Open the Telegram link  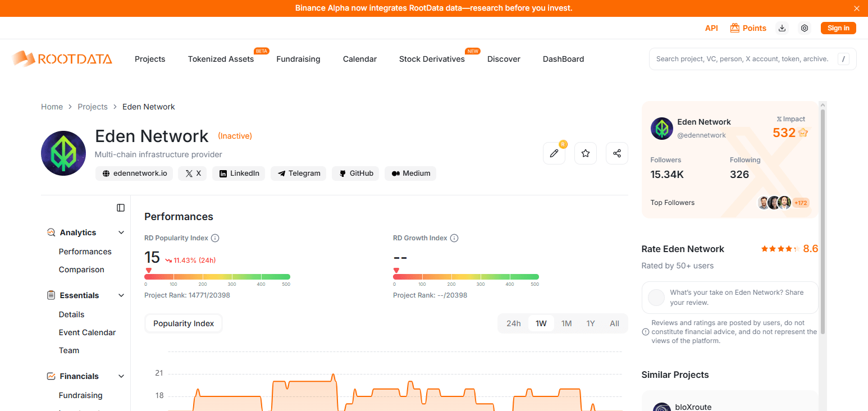click(298, 173)
